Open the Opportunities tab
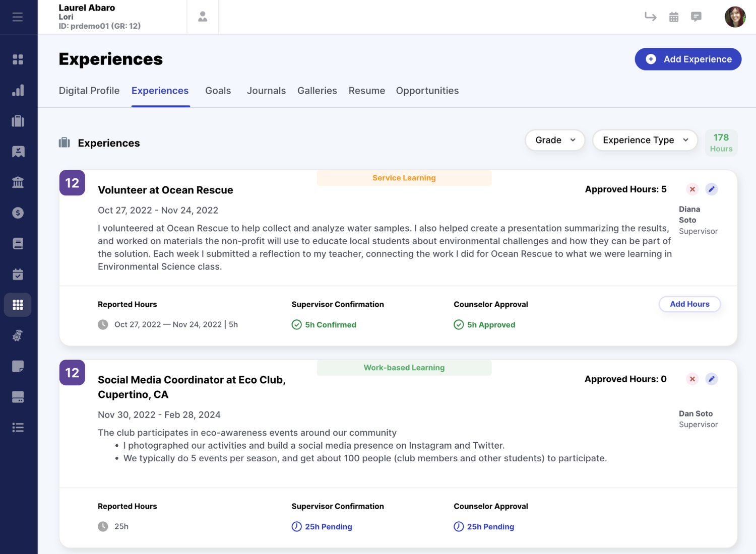The image size is (756, 554). (x=427, y=91)
